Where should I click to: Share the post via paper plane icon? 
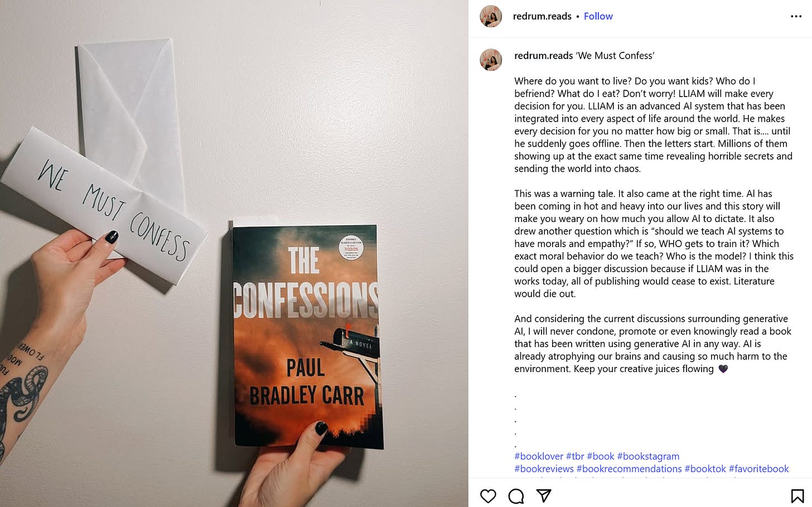coord(544,496)
